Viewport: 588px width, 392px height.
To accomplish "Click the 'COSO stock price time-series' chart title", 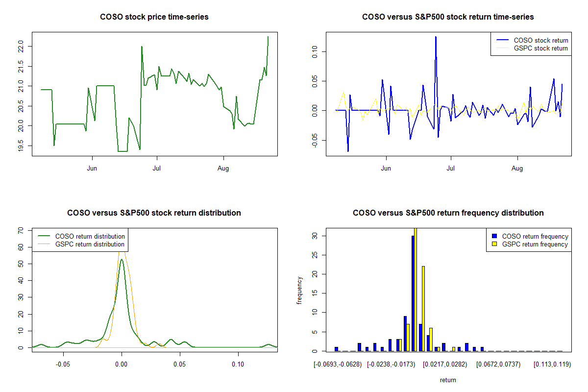I will 154,17.
